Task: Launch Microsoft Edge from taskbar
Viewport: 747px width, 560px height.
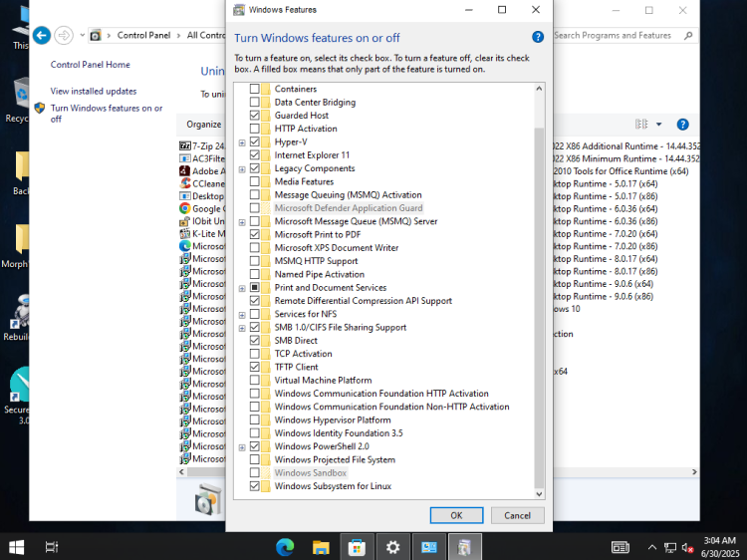Action: click(x=285, y=547)
